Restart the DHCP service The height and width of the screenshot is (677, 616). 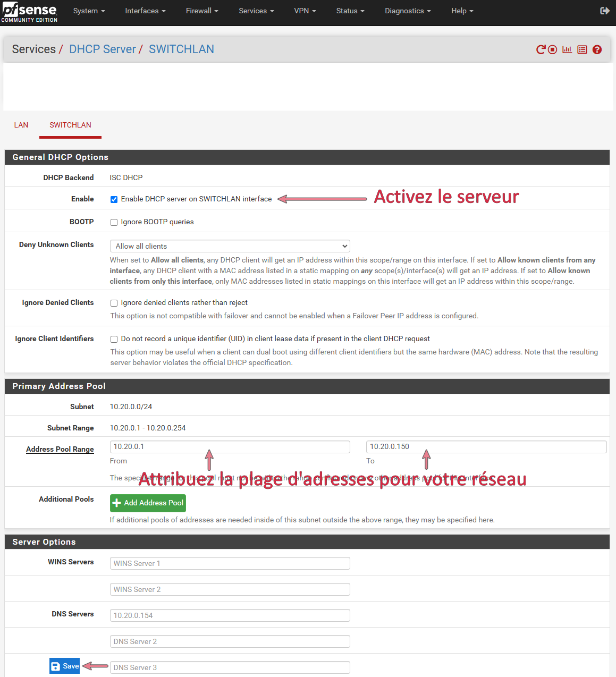tap(541, 49)
